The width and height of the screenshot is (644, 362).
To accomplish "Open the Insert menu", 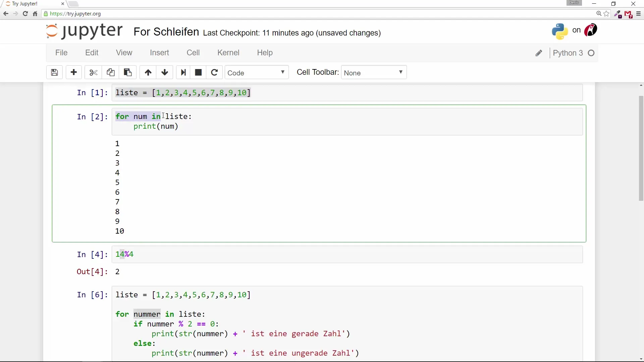I will pos(159,53).
